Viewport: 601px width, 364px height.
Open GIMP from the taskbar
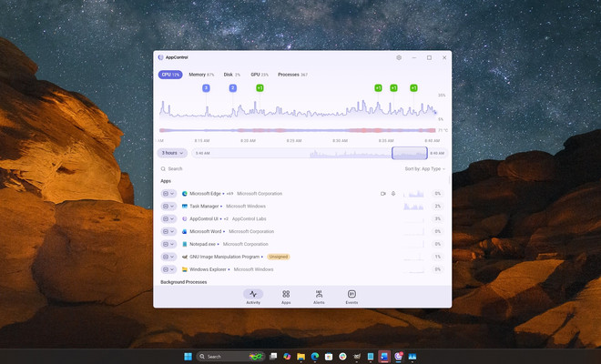[356, 357]
